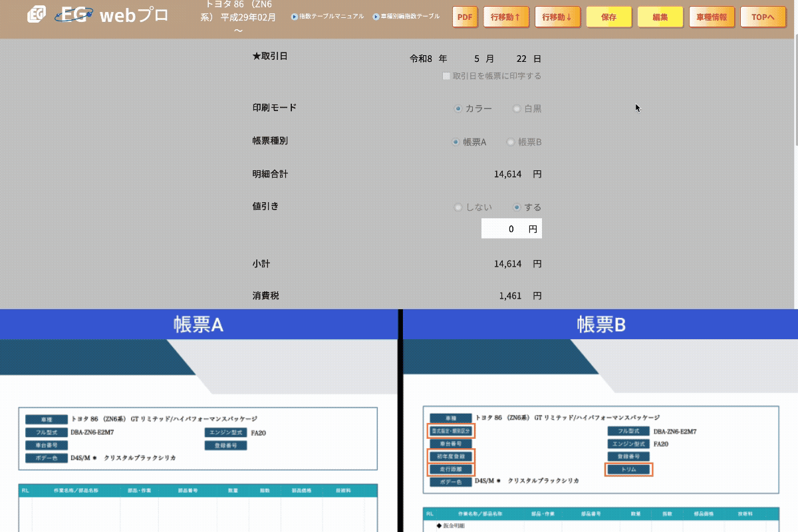Export the form with the PDF button

pos(465,17)
